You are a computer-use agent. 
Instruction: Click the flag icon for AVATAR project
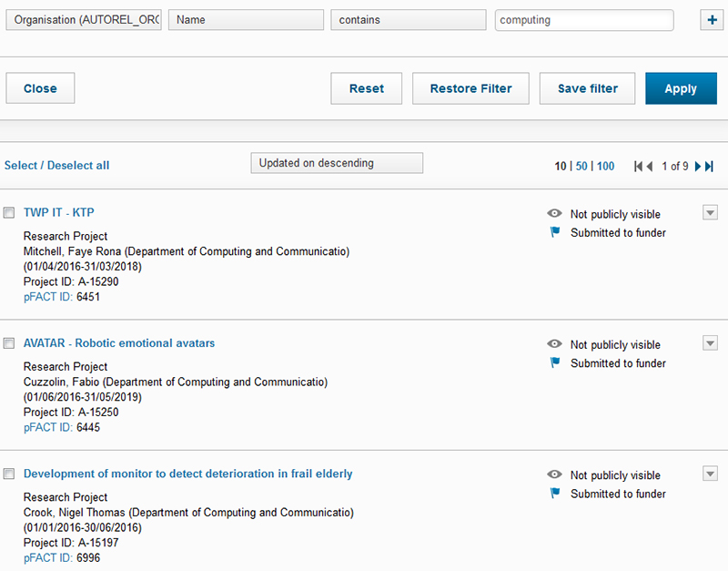click(x=554, y=362)
